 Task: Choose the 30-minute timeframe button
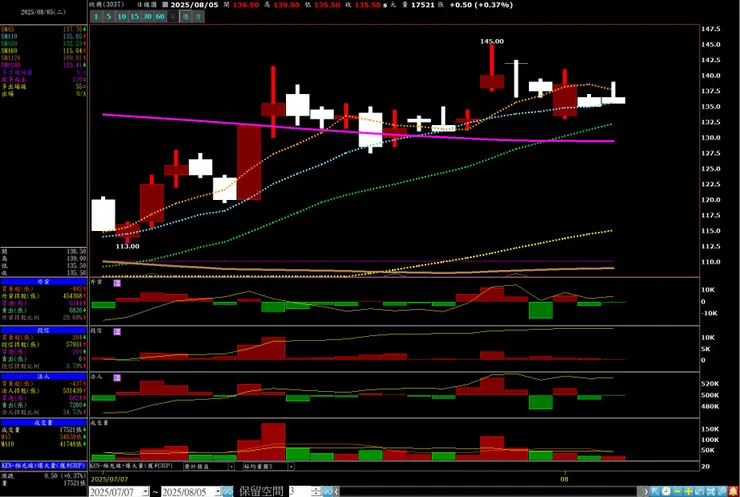coord(147,17)
